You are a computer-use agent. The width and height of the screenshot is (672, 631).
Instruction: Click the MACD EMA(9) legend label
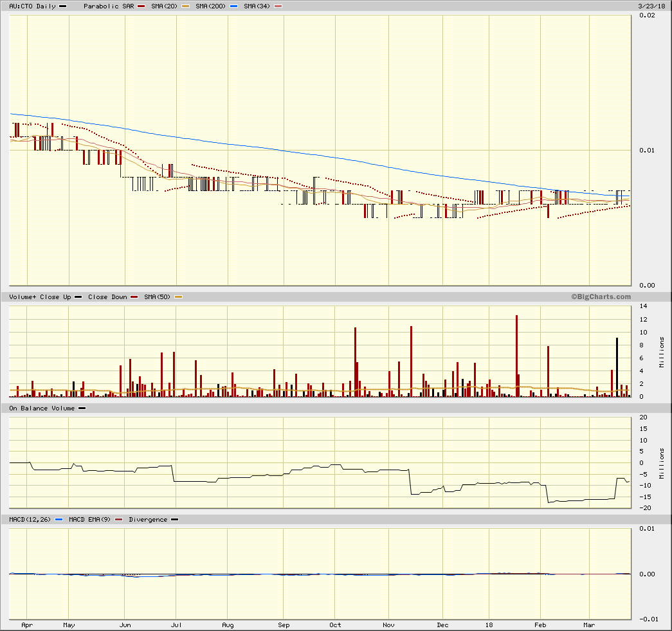click(x=89, y=520)
